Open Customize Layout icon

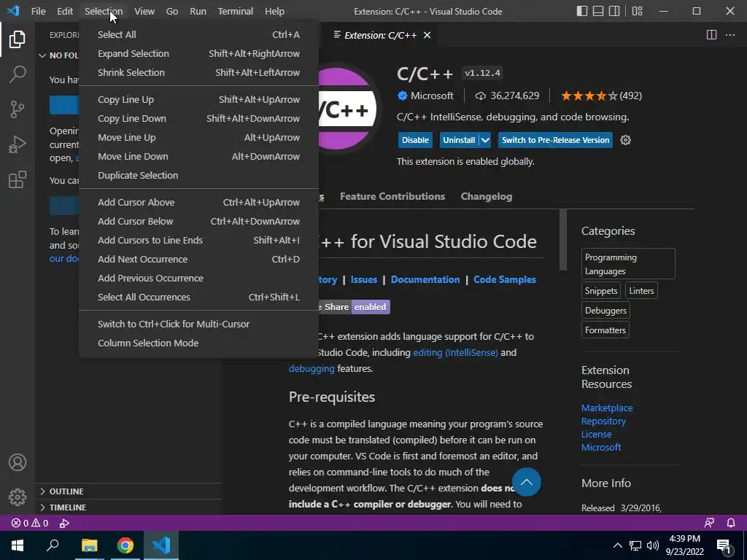[x=637, y=11]
